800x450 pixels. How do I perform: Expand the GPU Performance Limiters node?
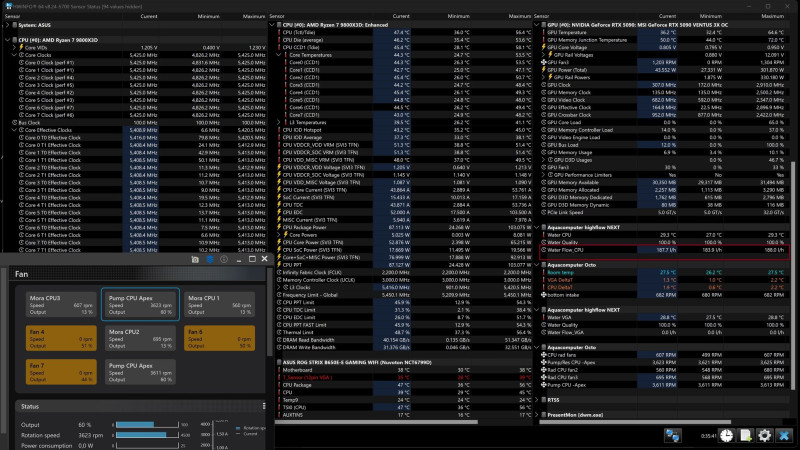point(544,175)
